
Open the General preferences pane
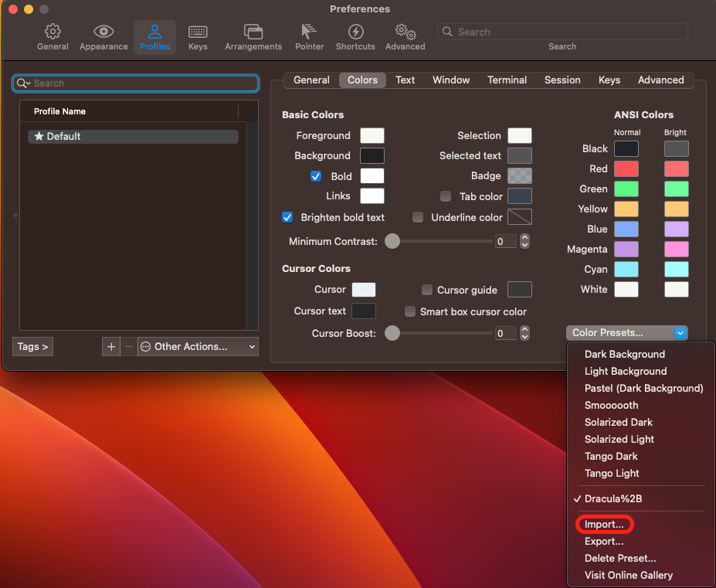coord(53,37)
